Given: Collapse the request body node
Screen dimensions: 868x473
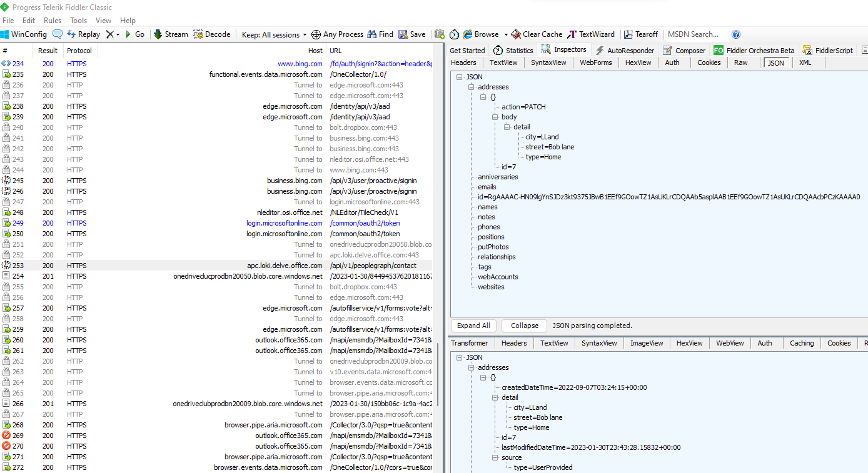Looking at the screenshot, I should [x=495, y=117].
